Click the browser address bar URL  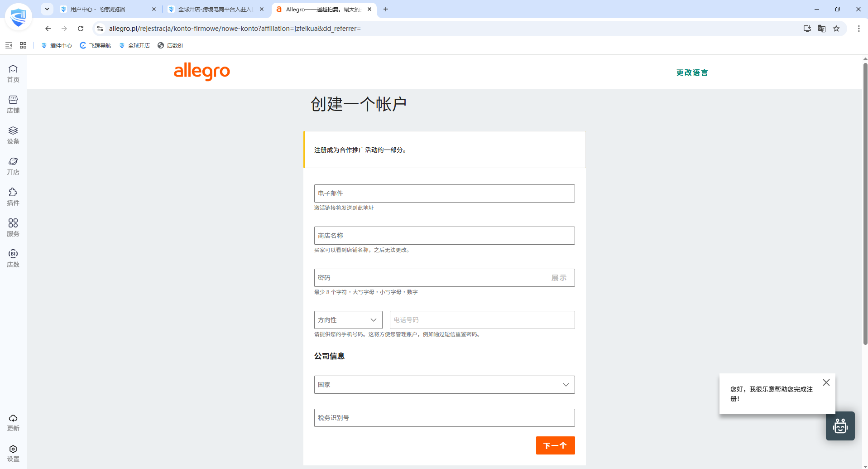click(235, 29)
